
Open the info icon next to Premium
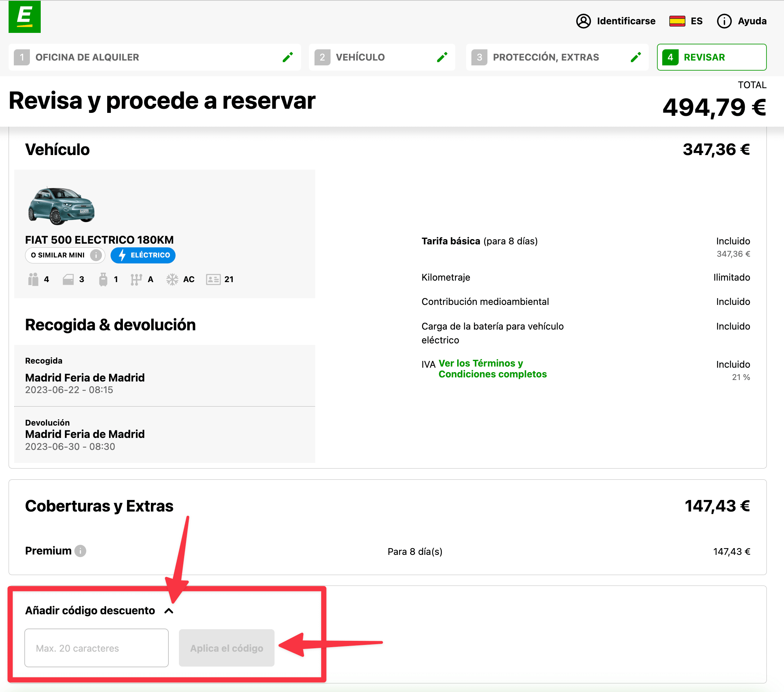point(81,551)
